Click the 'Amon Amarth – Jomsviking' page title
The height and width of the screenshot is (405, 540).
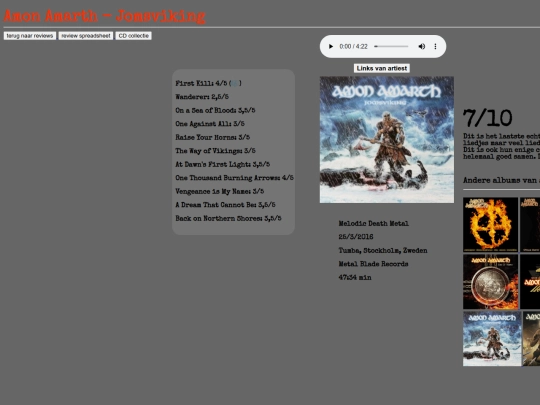(105, 16)
